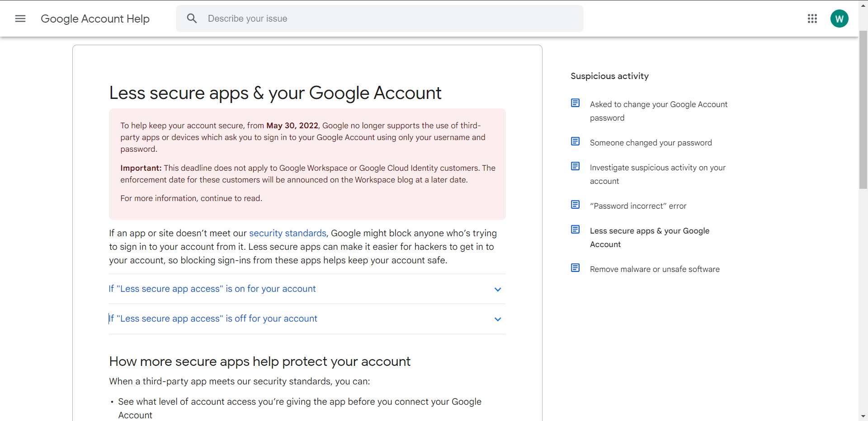Image resolution: width=868 pixels, height=421 pixels.
Task: Open 'Someone changed your password' article
Action: point(651,143)
